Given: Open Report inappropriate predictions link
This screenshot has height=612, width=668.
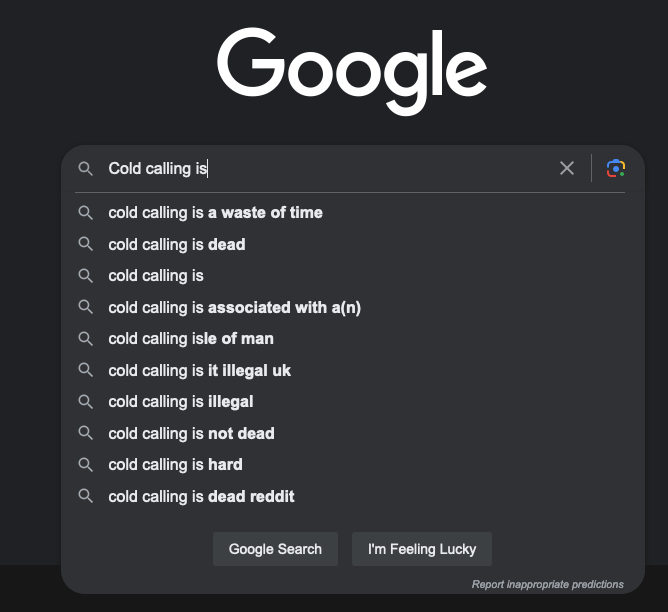Looking at the screenshot, I should pos(547,584).
